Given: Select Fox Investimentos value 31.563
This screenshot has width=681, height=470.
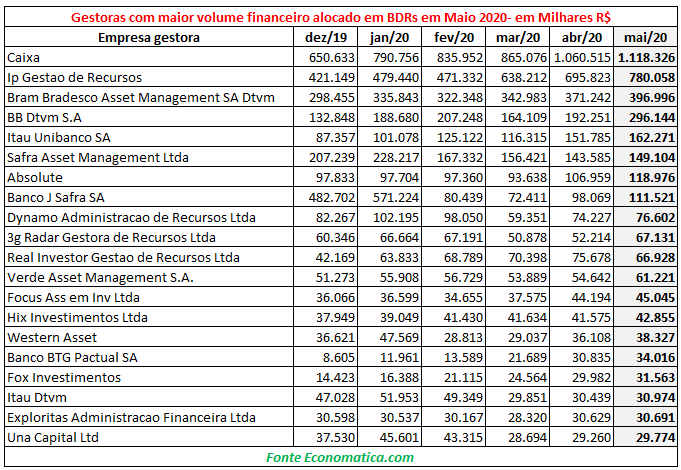Looking at the screenshot, I should (655, 377).
